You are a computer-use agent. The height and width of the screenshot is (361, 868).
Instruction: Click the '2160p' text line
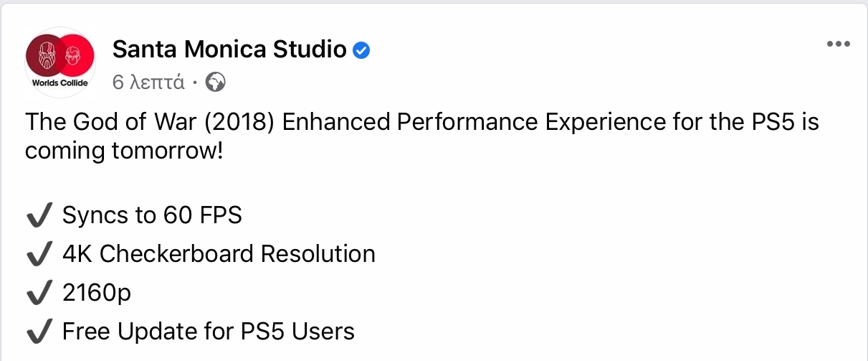(x=97, y=293)
